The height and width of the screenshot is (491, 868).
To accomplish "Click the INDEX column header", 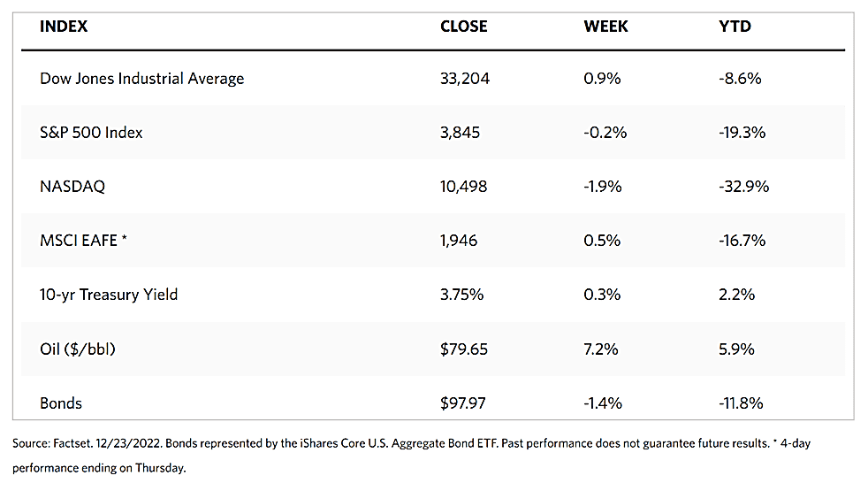I will coord(64,27).
